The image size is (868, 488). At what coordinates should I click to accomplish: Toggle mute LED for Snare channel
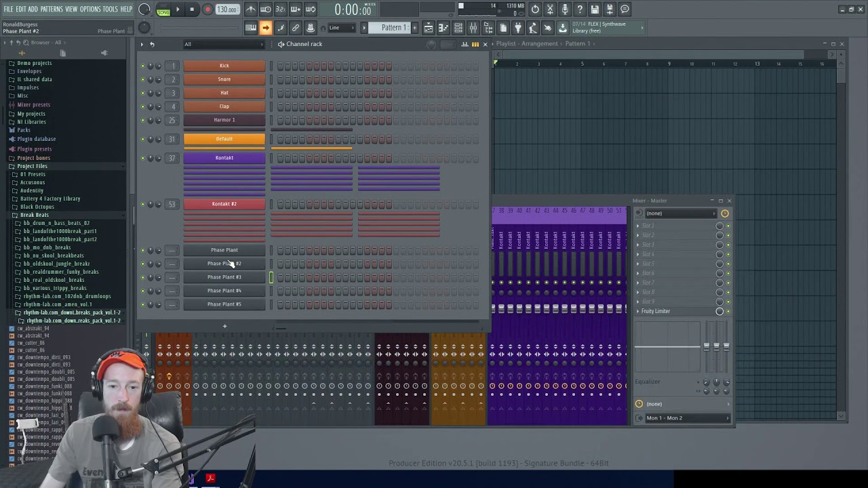[142, 79]
